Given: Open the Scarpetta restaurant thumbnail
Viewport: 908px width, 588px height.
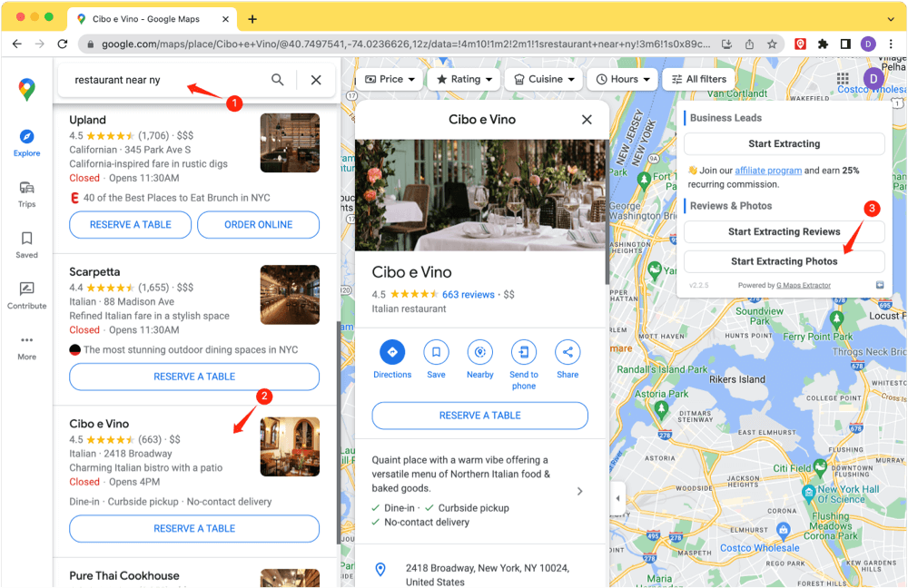Looking at the screenshot, I should [x=290, y=295].
